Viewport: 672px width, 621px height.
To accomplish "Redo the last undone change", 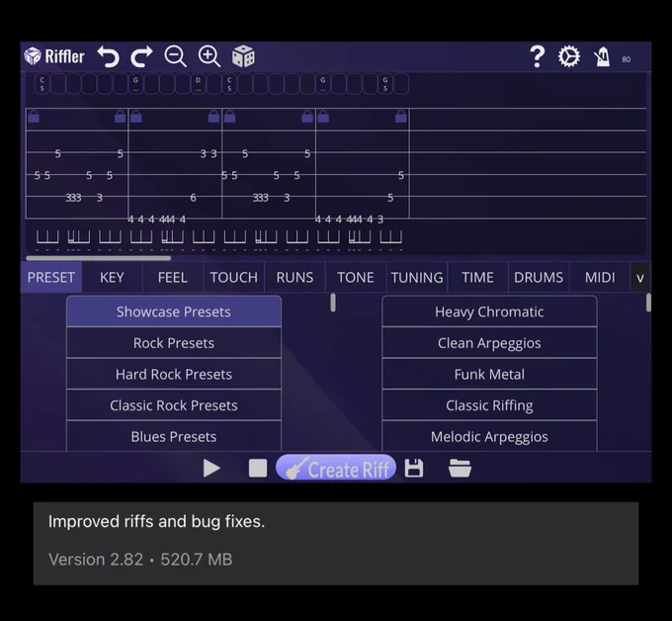I will [x=141, y=56].
